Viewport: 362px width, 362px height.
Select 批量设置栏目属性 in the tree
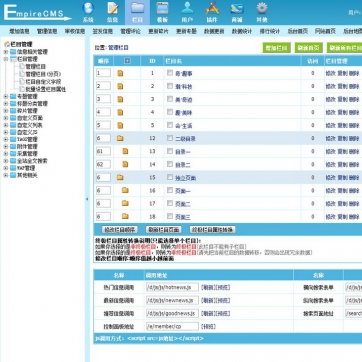coord(46,89)
